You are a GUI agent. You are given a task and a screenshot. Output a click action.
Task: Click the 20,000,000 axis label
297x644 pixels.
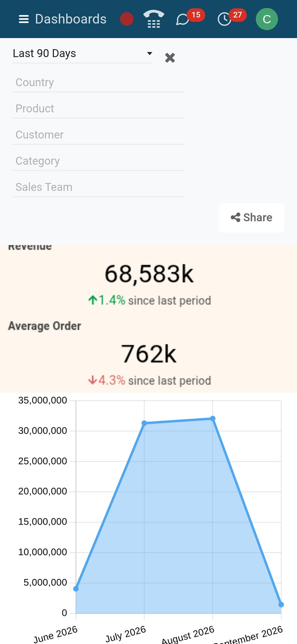(43, 492)
